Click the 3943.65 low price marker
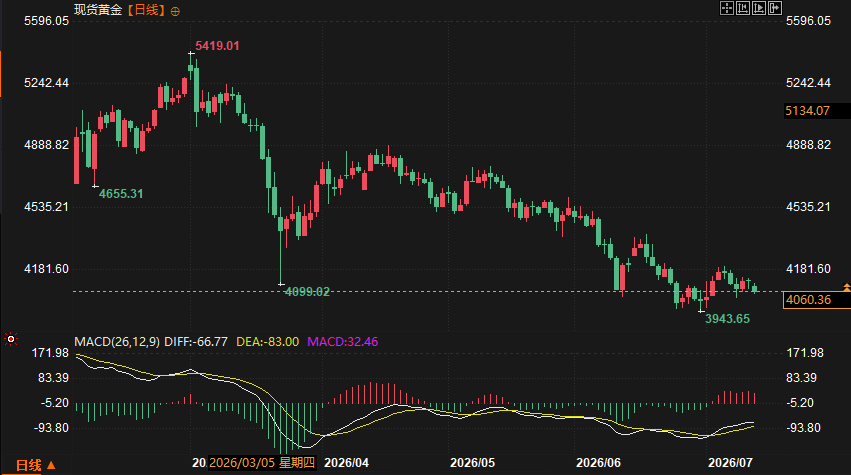Image resolution: width=851 pixels, height=475 pixels. point(727,319)
